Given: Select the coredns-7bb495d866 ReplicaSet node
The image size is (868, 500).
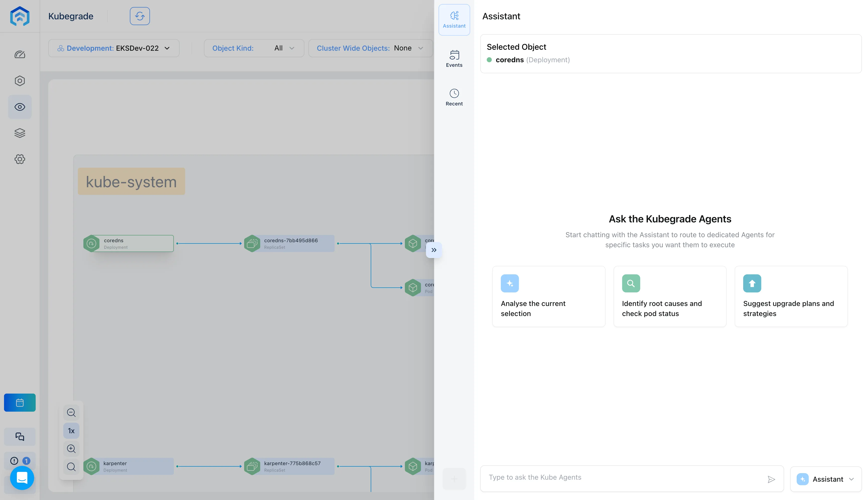Looking at the screenshot, I should [x=289, y=243].
